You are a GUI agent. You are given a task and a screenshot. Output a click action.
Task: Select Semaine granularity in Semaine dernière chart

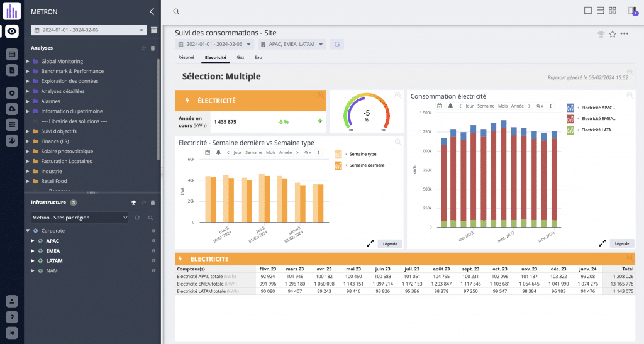(x=254, y=153)
